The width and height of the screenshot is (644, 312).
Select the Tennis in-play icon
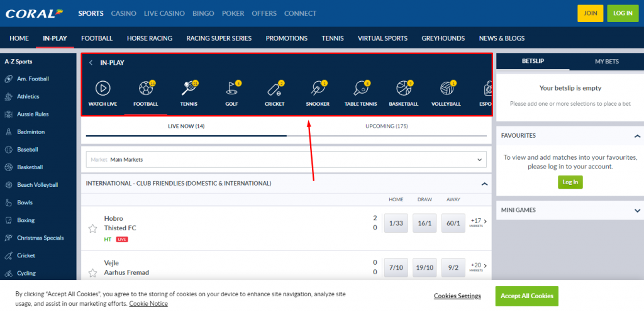[189, 88]
